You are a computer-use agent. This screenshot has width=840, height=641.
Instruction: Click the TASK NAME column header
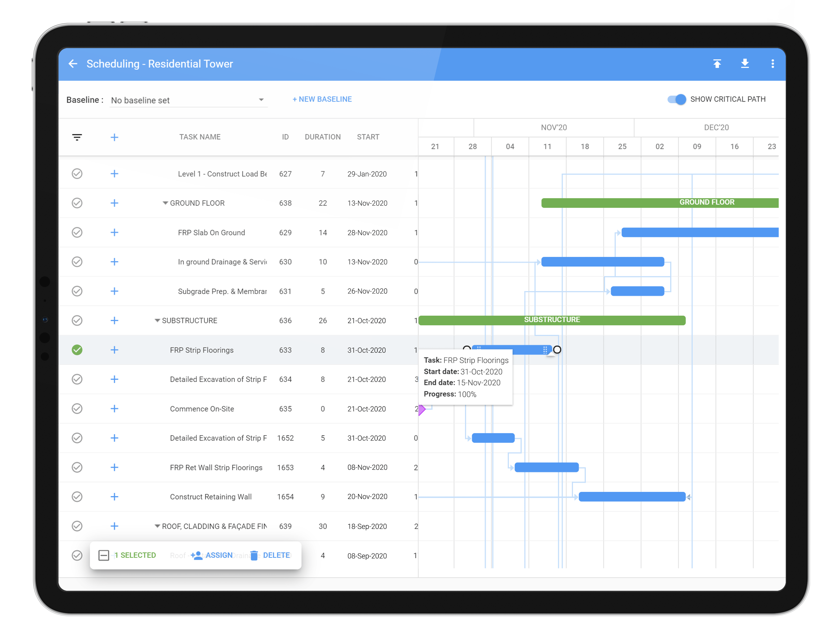point(200,137)
